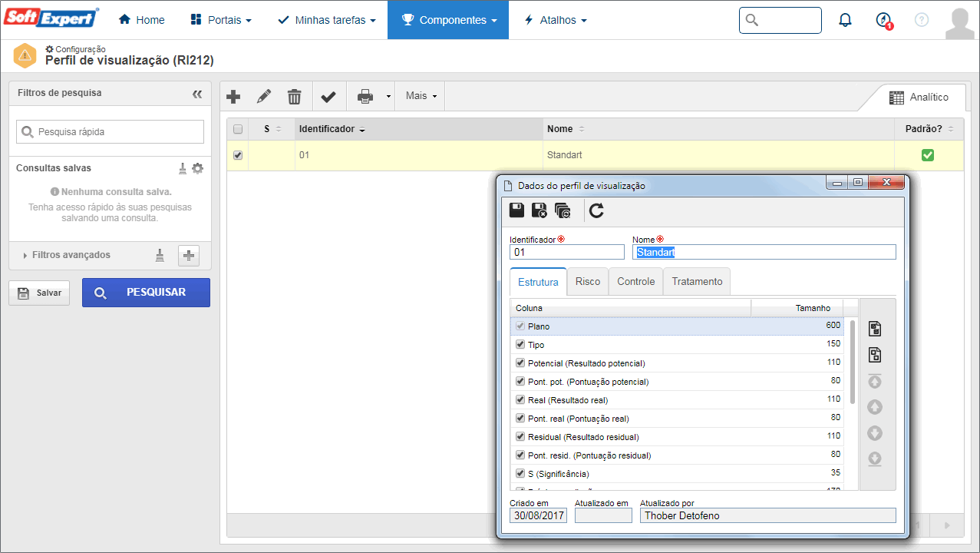Toggle Pont. real (Pontuação real) checkbox
Screen dimensions: 980x553
click(520, 419)
